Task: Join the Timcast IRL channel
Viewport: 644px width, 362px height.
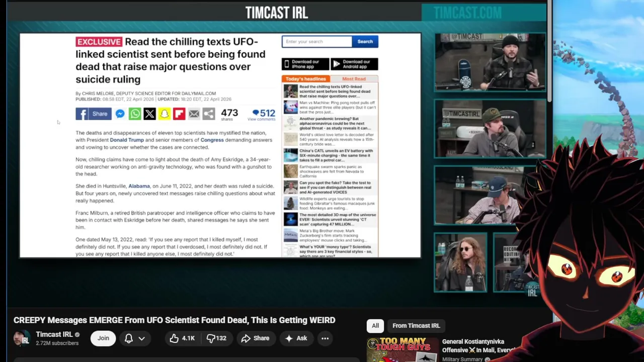Action: (103, 338)
